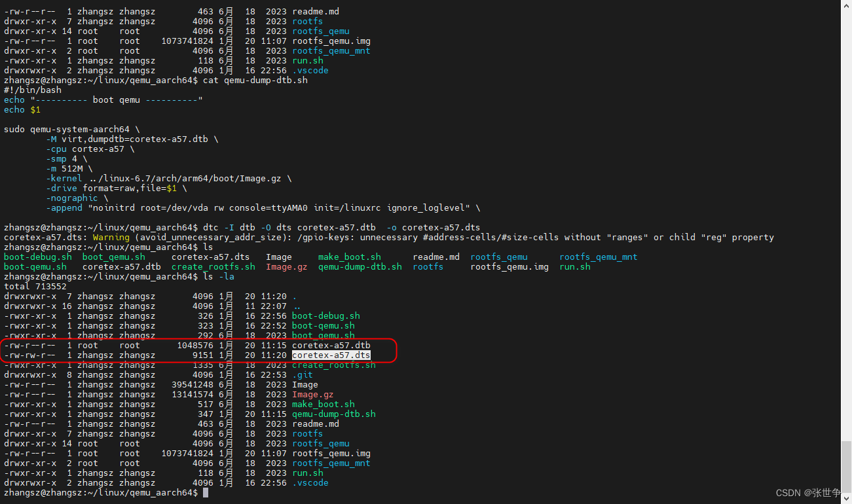Click the yellow '$1' after the second echo
Viewport: 852px width, 504px height.
(x=35, y=109)
